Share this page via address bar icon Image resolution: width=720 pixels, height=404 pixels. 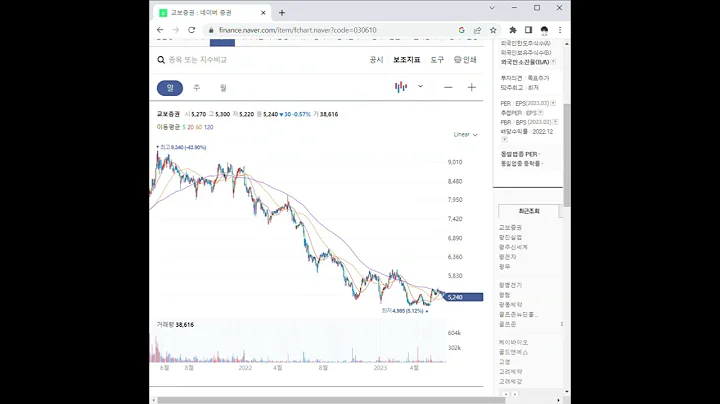pyautogui.click(x=478, y=30)
